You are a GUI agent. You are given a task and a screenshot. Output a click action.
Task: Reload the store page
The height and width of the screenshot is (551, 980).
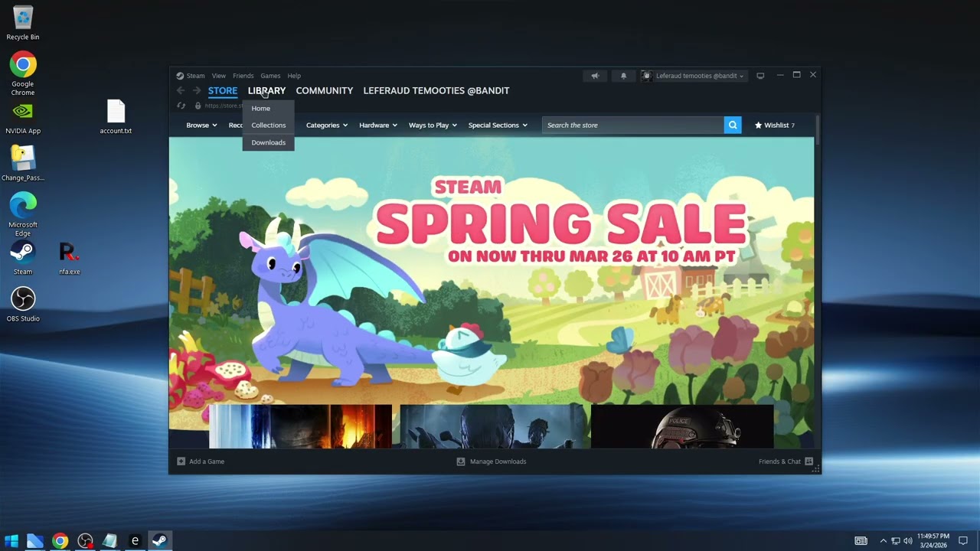click(181, 106)
